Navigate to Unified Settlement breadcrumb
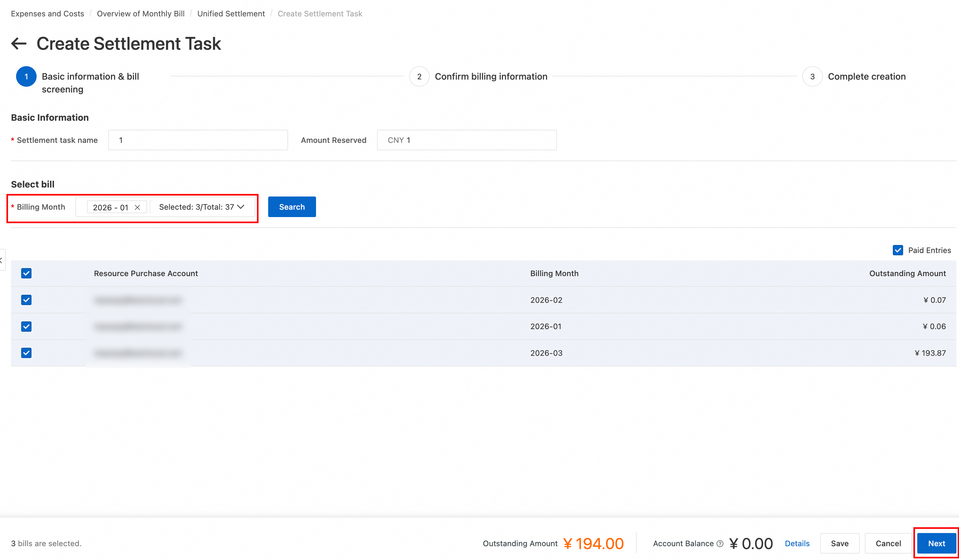959x560 pixels. [x=231, y=14]
